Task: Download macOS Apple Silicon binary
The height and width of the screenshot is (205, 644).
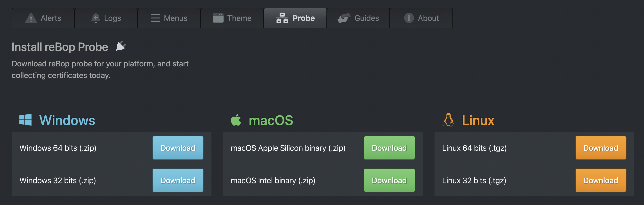Action: pos(389,148)
